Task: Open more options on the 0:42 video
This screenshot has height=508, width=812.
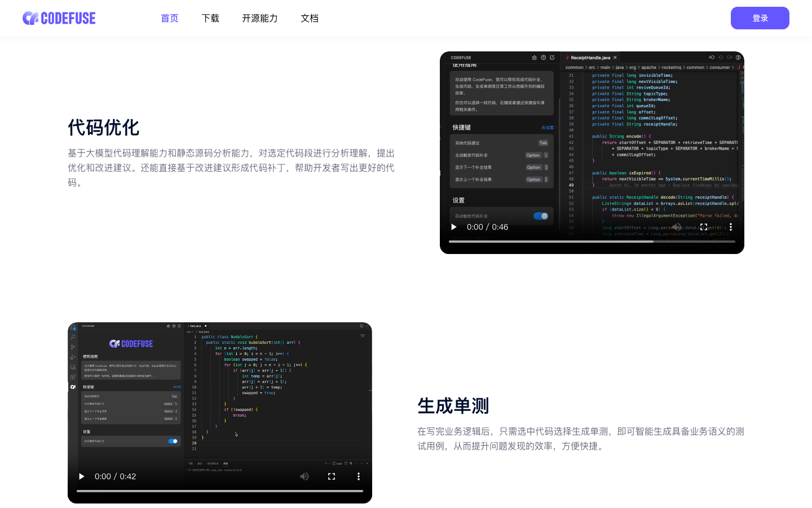Action: pyautogui.click(x=359, y=476)
